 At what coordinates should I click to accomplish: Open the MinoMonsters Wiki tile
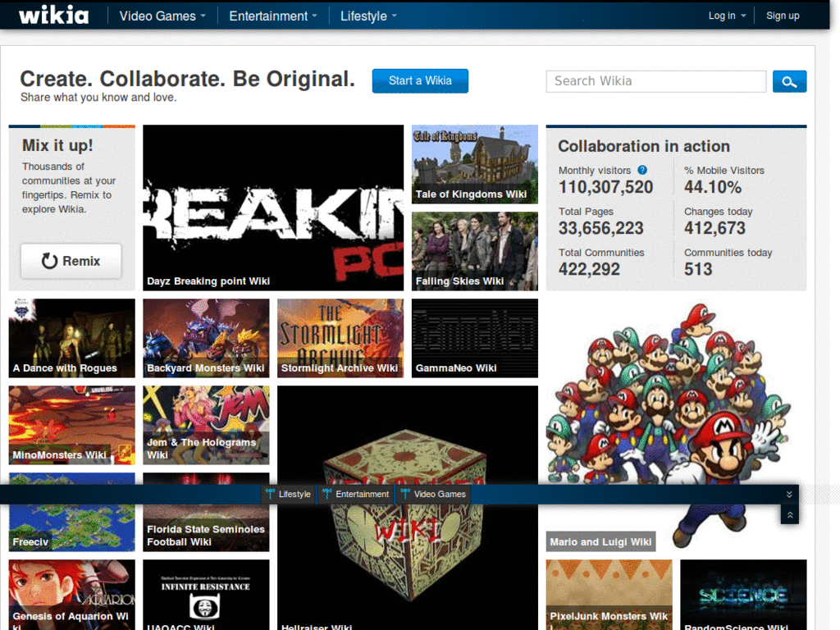point(72,425)
